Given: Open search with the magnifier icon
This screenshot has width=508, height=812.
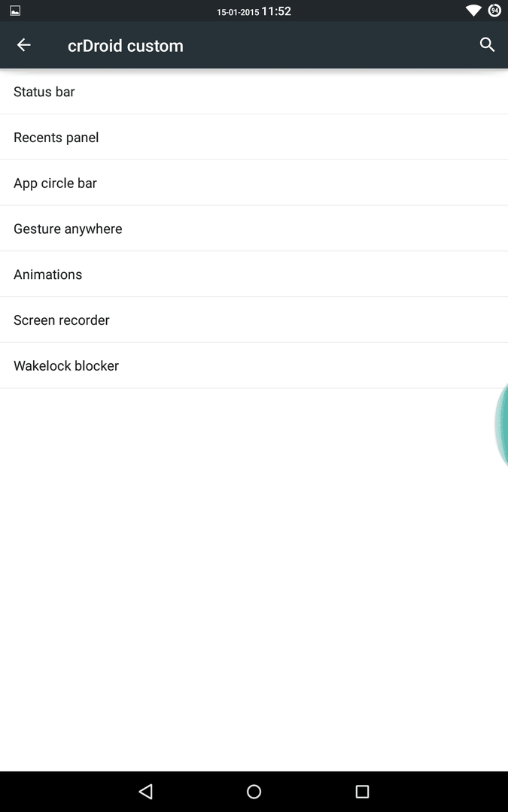Looking at the screenshot, I should click(x=487, y=45).
